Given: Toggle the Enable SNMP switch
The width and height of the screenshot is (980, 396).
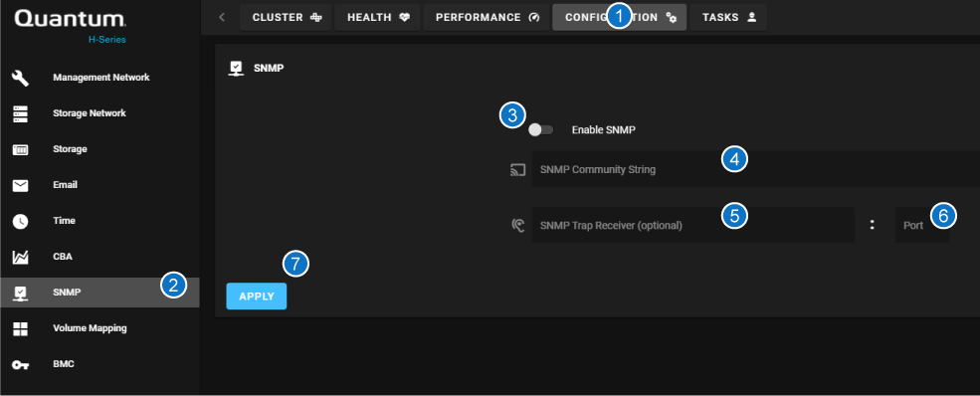Looking at the screenshot, I should click(540, 130).
